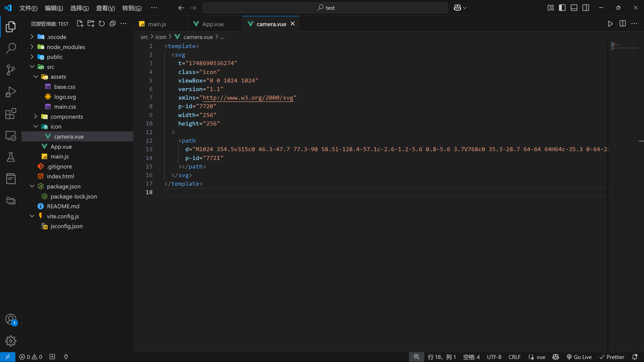Open the Source Control view
This screenshot has height=362, width=644.
[11, 70]
